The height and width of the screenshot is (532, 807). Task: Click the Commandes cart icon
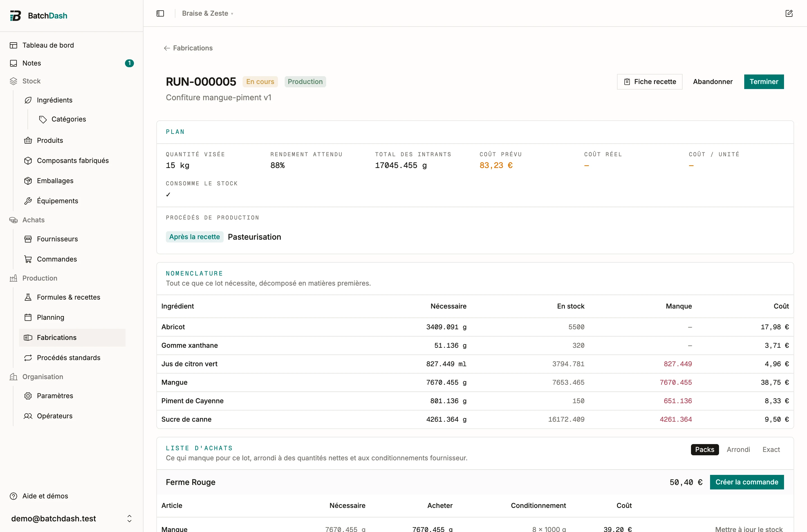(x=28, y=259)
